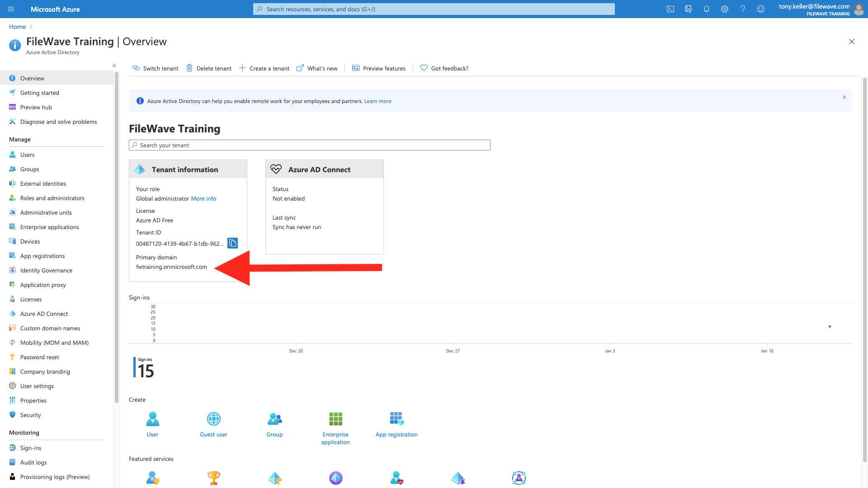868x488 pixels.
Task: Create a new Group icon
Action: [x=274, y=419]
